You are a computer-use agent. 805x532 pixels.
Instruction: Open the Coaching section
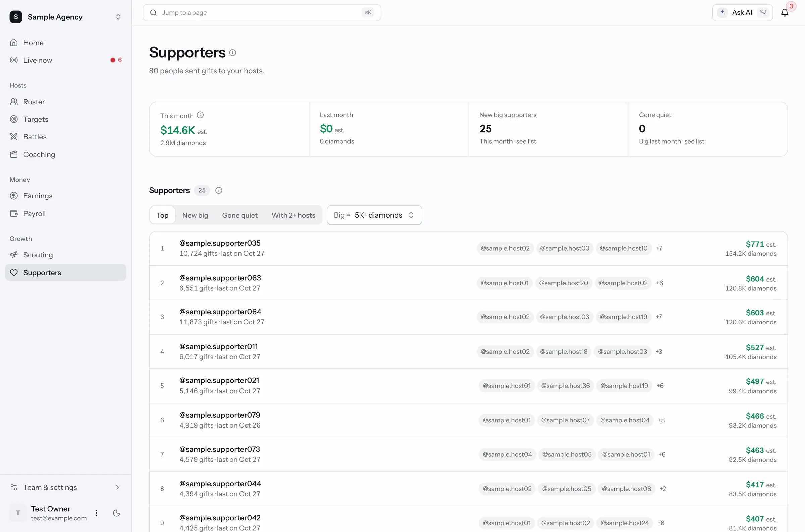click(66, 155)
